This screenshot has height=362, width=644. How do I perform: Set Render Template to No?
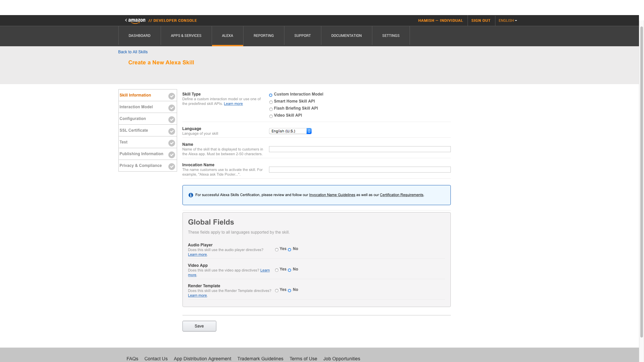tap(289, 291)
